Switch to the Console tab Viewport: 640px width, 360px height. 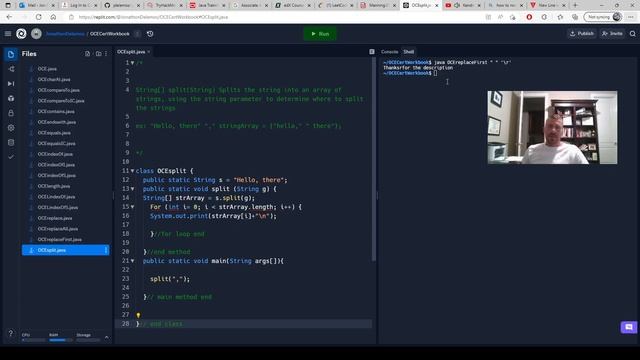tap(389, 52)
